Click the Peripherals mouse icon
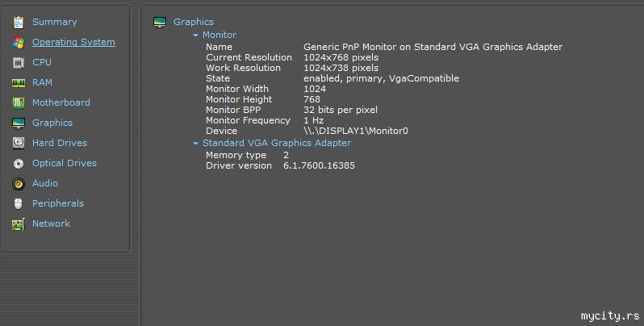Viewport: 644px width, 326px height. [x=18, y=203]
